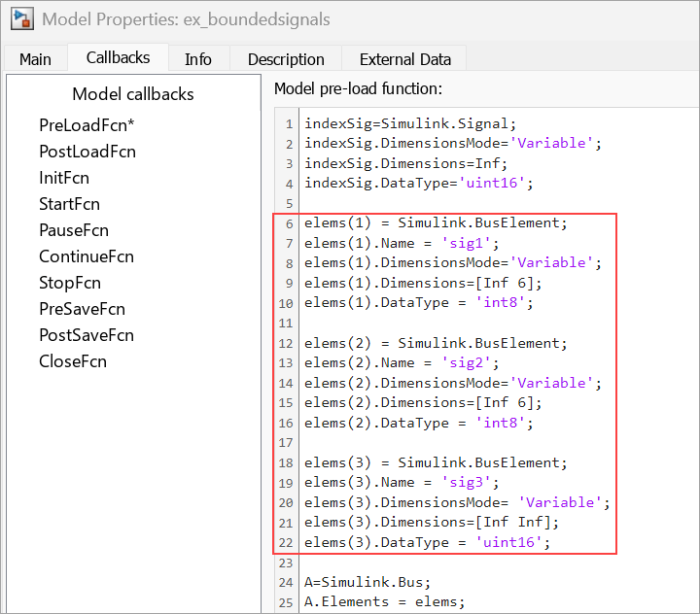Click line 'elems(2).Dimensions=[Inf 6];'
This screenshot has height=614, width=700.
(x=423, y=403)
